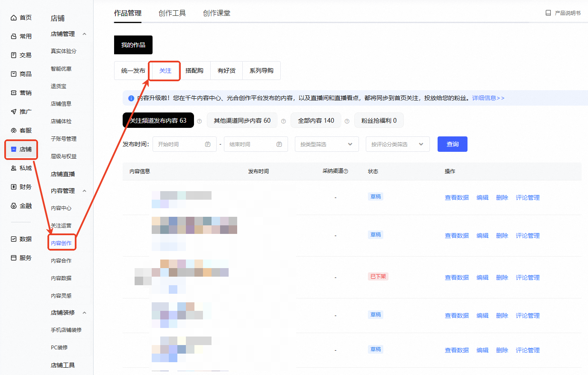Open 内容中心 in side menu
This screenshot has height=375, width=588.
[x=61, y=208]
